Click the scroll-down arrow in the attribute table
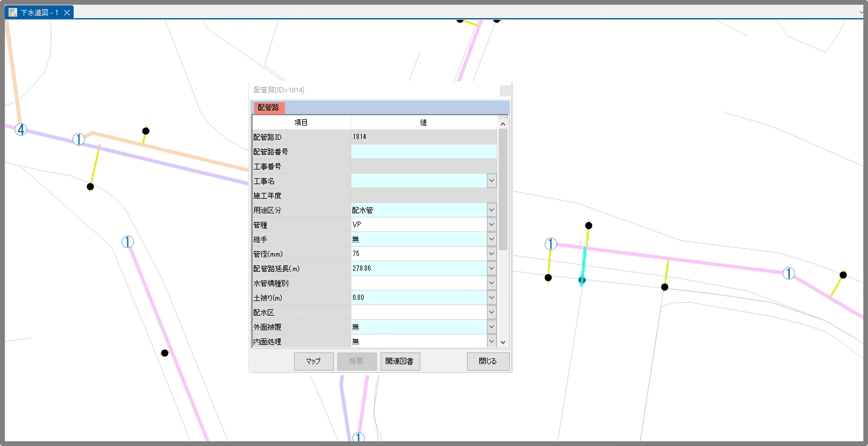Screen dimensions: 868x446 [503, 342]
